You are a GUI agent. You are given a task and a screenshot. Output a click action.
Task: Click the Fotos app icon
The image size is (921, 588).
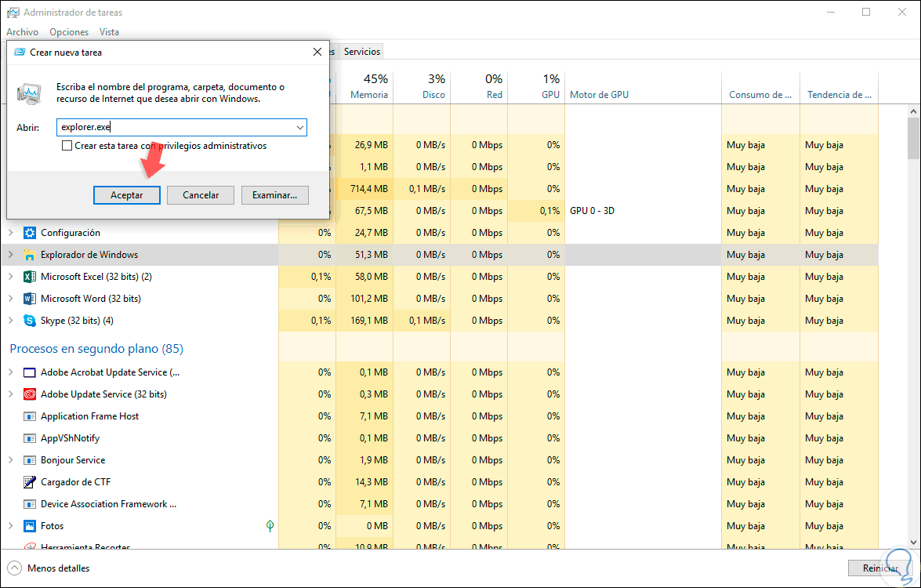(x=30, y=526)
